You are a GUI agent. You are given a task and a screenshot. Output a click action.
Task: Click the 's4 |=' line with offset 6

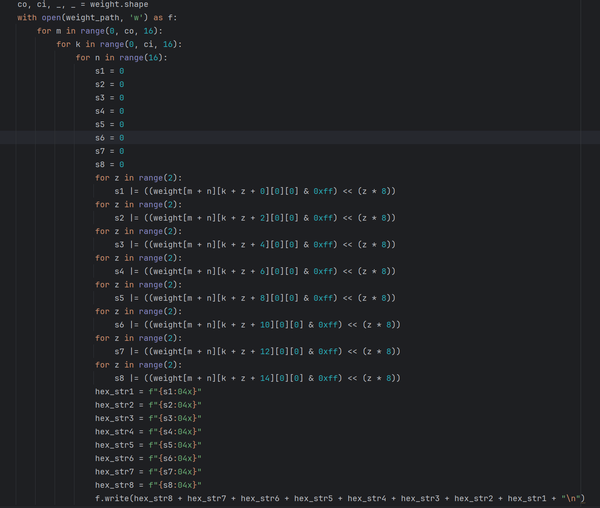(255, 271)
